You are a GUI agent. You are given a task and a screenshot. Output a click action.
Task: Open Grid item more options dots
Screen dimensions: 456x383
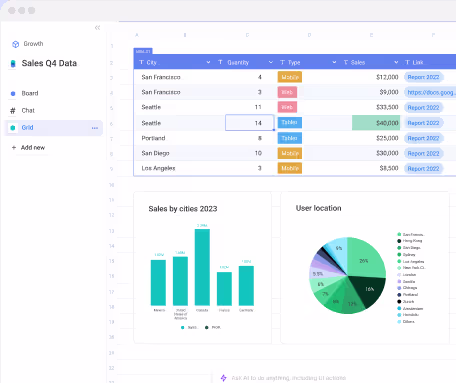tap(95, 128)
